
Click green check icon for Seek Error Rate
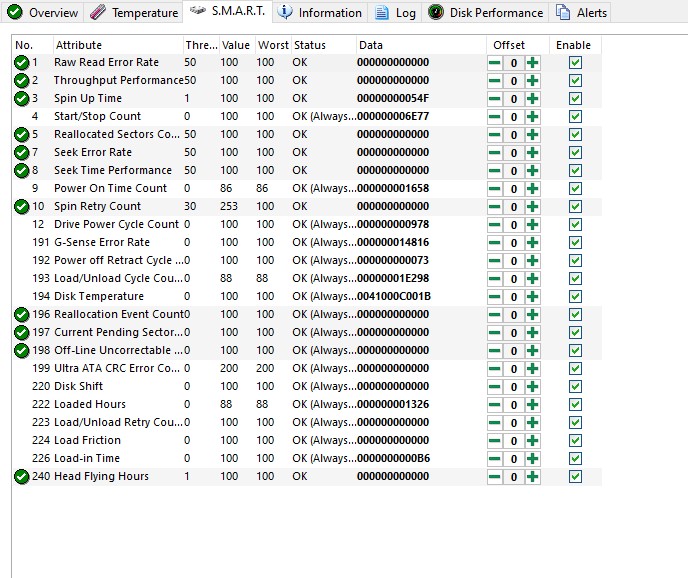click(22, 153)
